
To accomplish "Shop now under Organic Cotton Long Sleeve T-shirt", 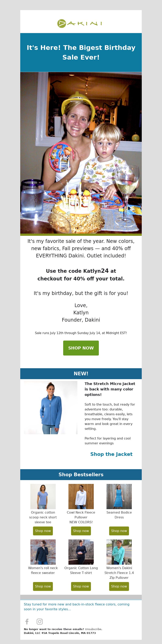I will (x=81, y=586).
